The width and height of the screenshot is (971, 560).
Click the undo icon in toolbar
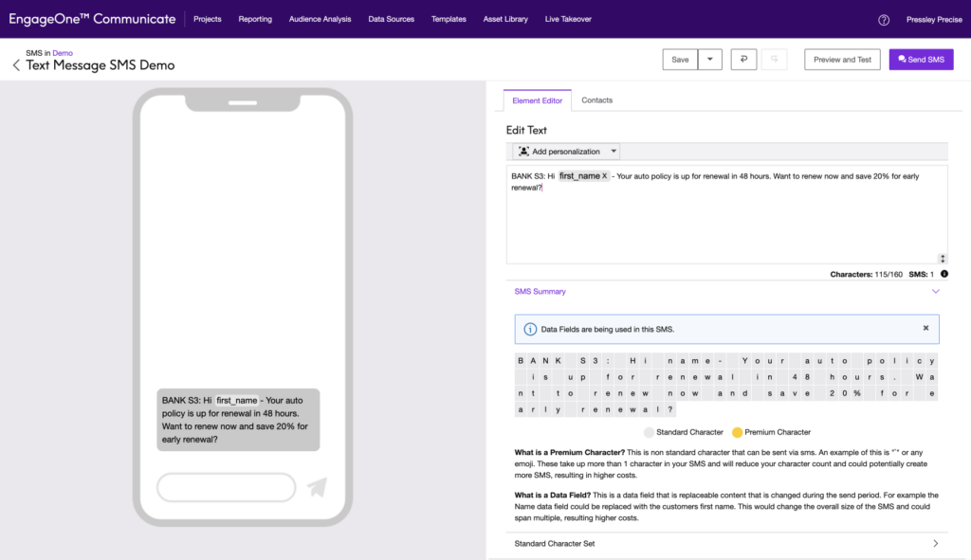[x=742, y=60]
